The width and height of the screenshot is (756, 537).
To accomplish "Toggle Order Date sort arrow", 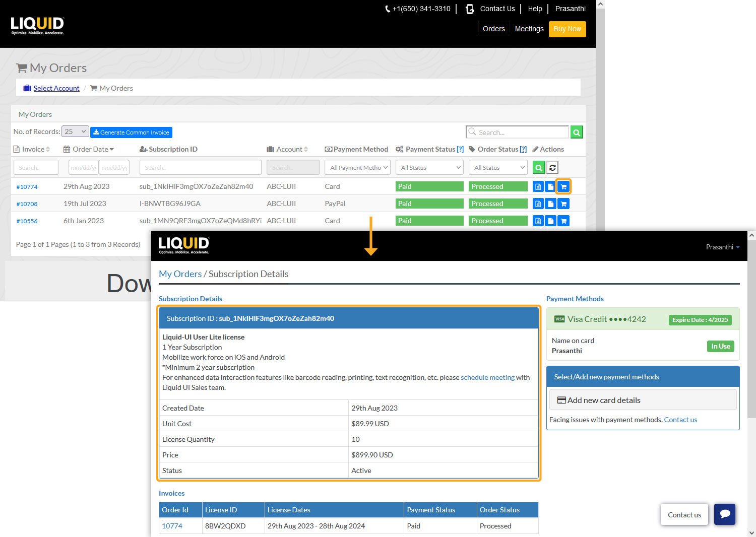I will point(111,149).
